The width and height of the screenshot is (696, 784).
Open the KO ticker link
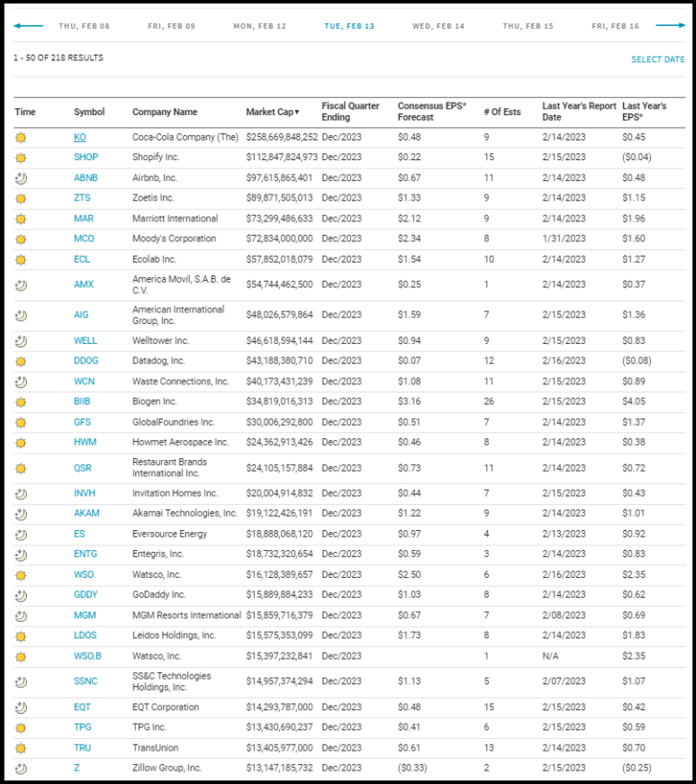pyautogui.click(x=80, y=137)
